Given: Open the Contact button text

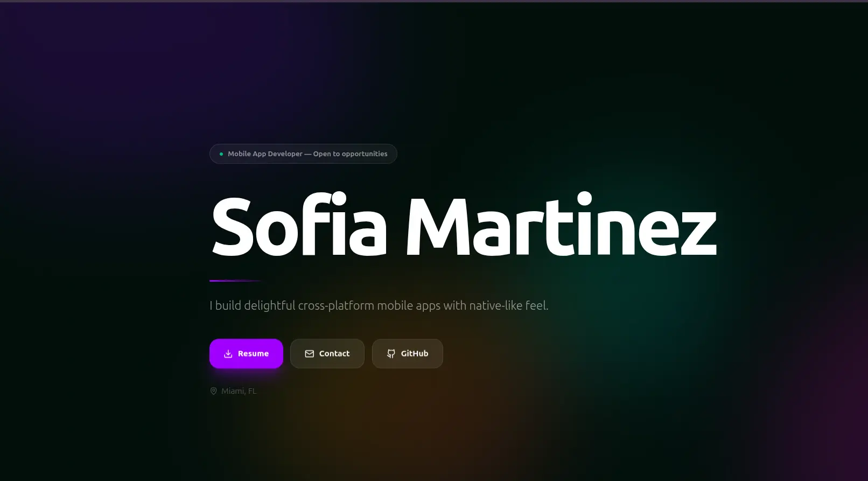Looking at the screenshot, I should 334,354.
